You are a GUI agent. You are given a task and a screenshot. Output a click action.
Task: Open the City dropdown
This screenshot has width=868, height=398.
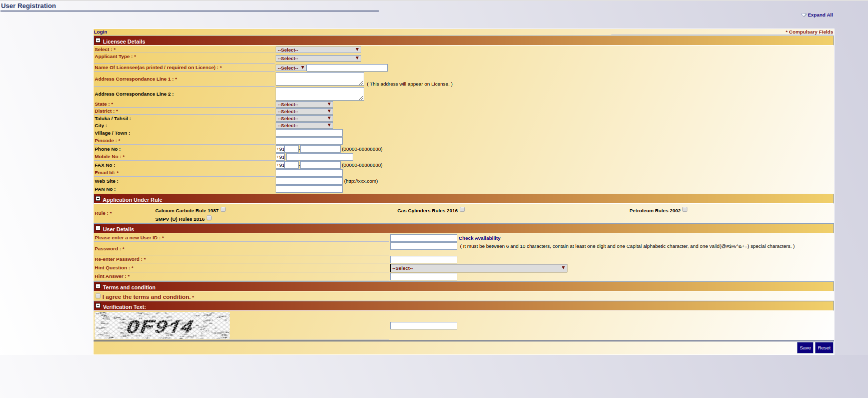(x=304, y=126)
